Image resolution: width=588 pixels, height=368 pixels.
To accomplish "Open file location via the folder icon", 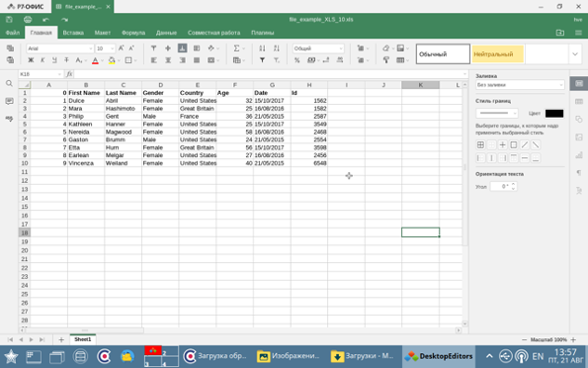I will [560, 33].
